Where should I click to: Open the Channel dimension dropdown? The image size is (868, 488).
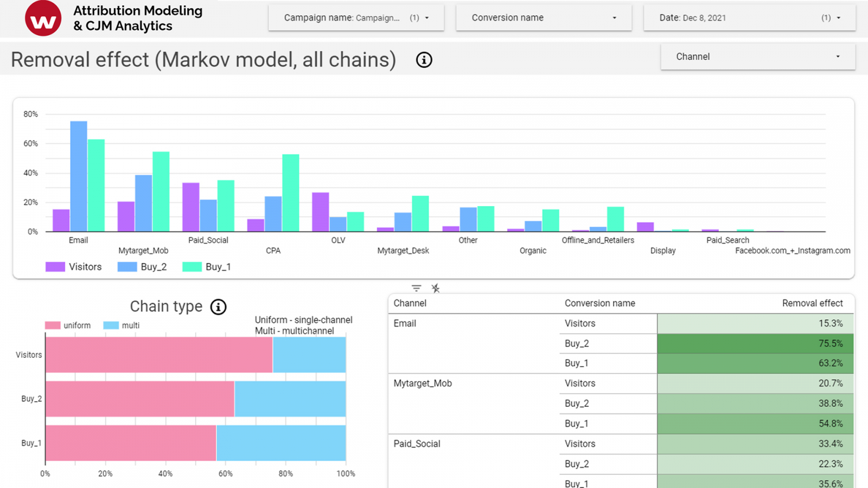click(x=757, y=56)
